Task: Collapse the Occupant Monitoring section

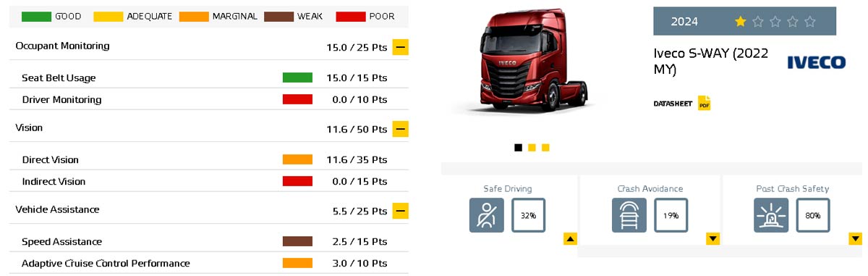Action: pos(401,48)
